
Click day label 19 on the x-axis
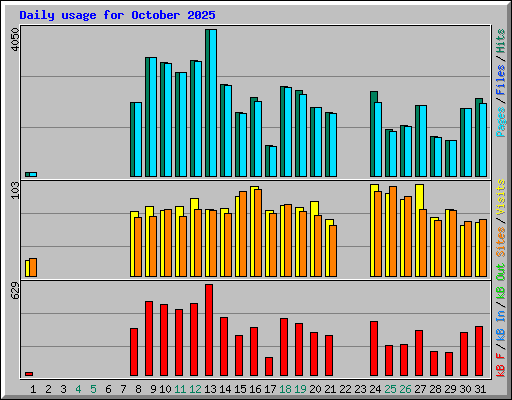300,389
